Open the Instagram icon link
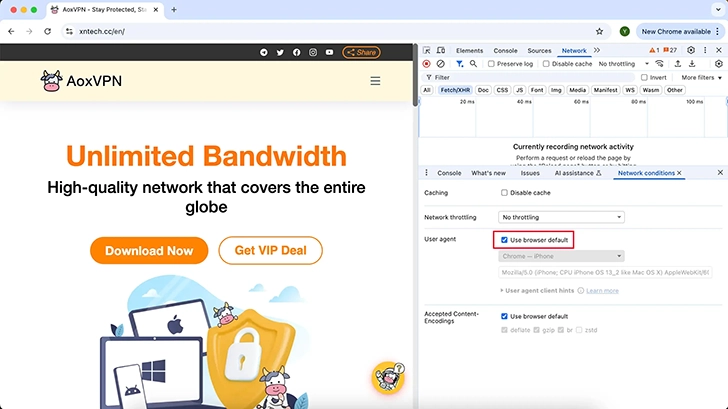The image size is (728, 409). point(313,52)
